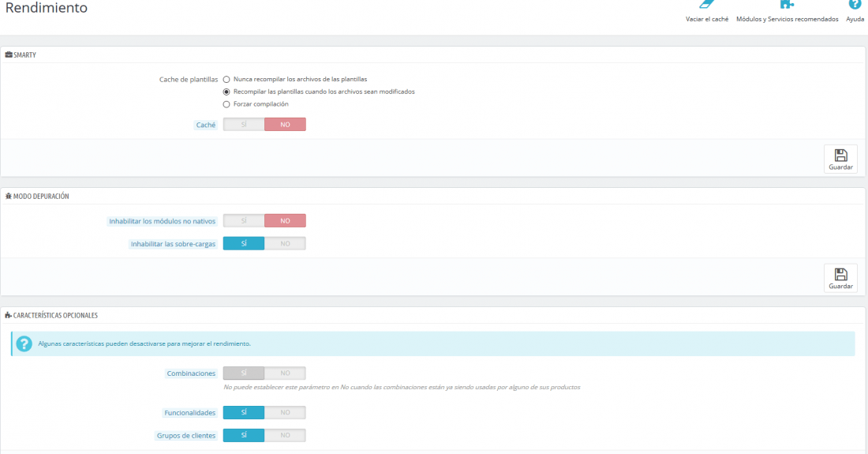Select Nunca recompilar los archivos de las plantillas
Image resolution: width=868 pixels, height=454 pixels.
click(x=226, y=80)
